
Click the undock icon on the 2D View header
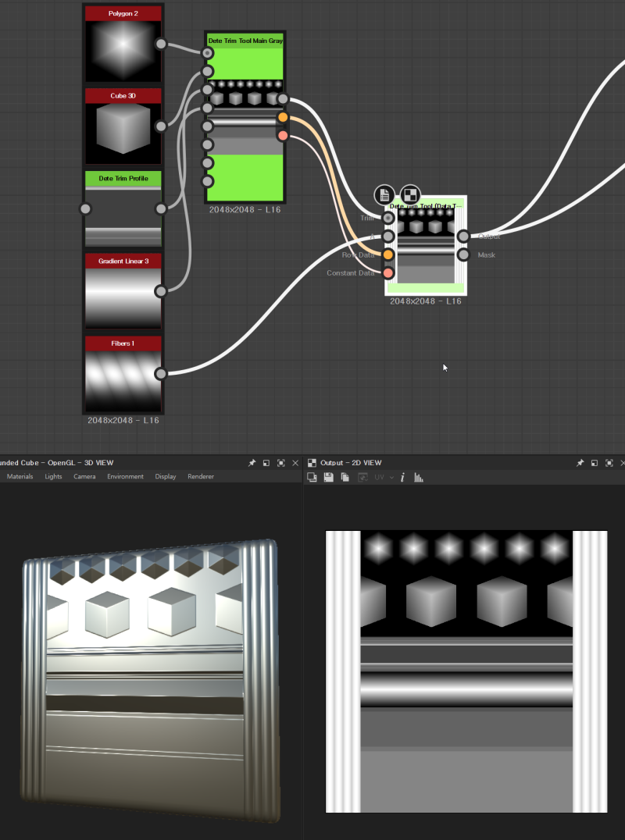pos(595,462)
